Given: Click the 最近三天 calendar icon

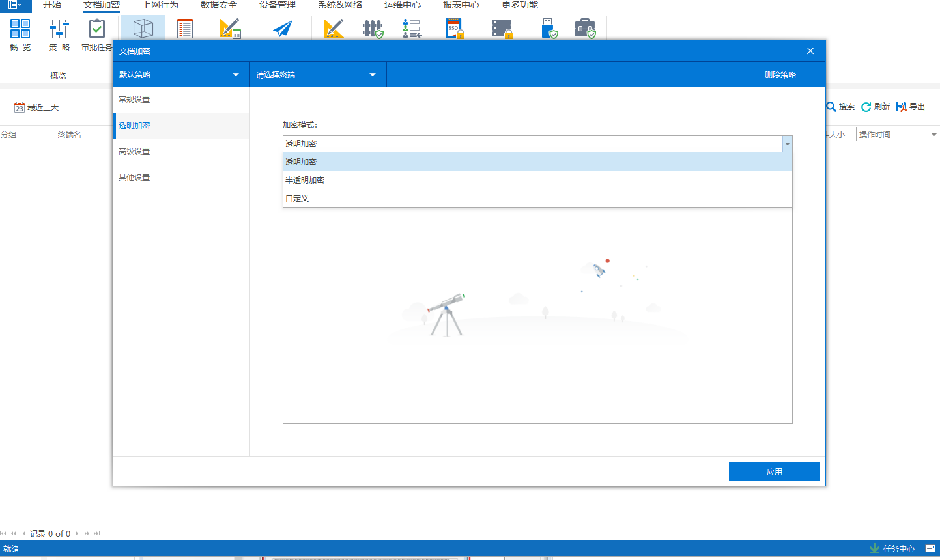Looking at the screenshot, I should [x=20, y=107].
